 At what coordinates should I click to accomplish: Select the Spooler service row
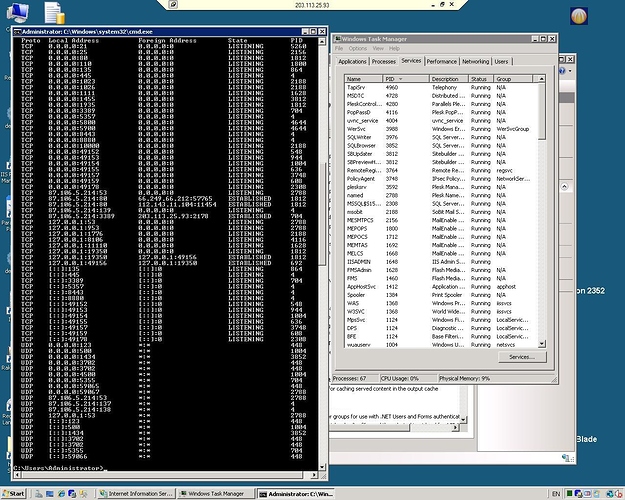tap(441, 295)
